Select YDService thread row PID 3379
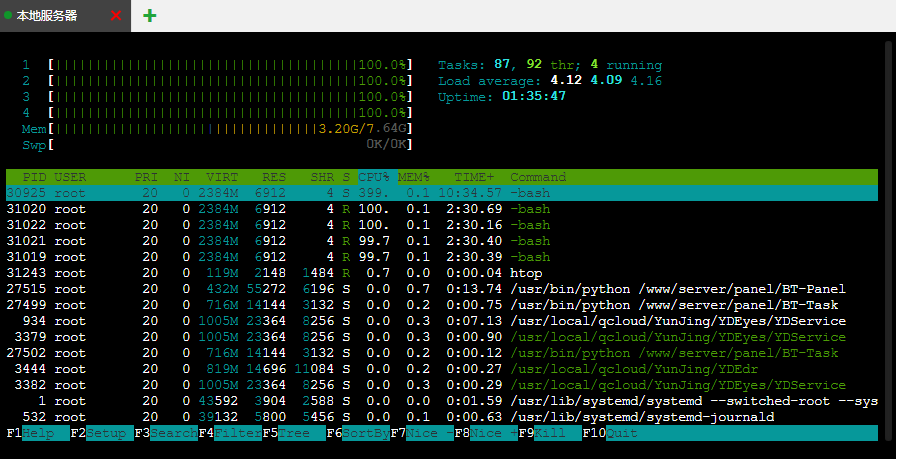900x459 pixels. [x=442, y=337]
